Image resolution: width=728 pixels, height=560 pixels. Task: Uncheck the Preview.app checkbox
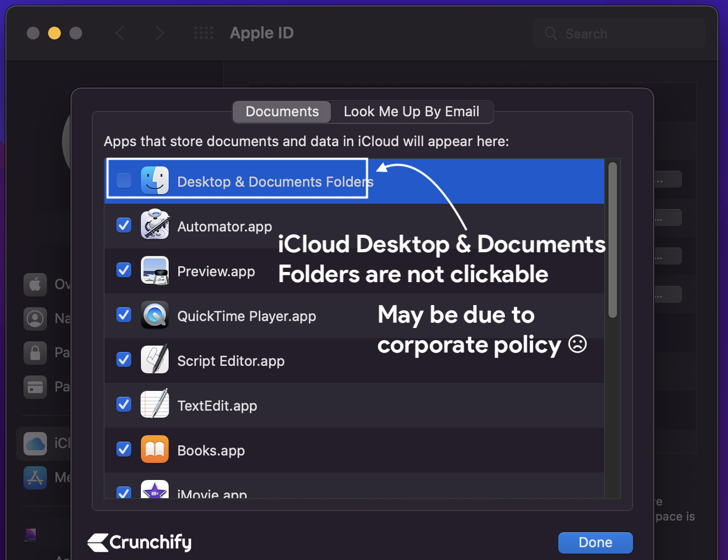[x=124, y=270]
